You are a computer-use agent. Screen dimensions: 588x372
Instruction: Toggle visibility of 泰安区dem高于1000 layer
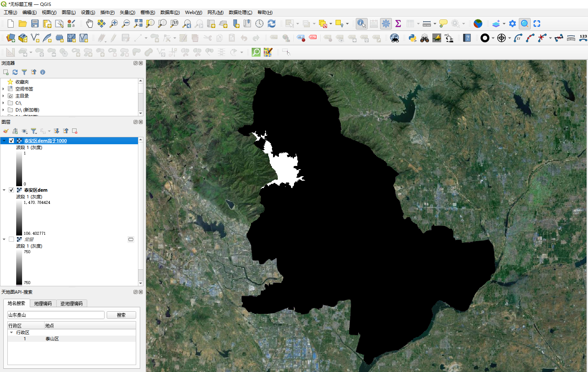(11, 141)
